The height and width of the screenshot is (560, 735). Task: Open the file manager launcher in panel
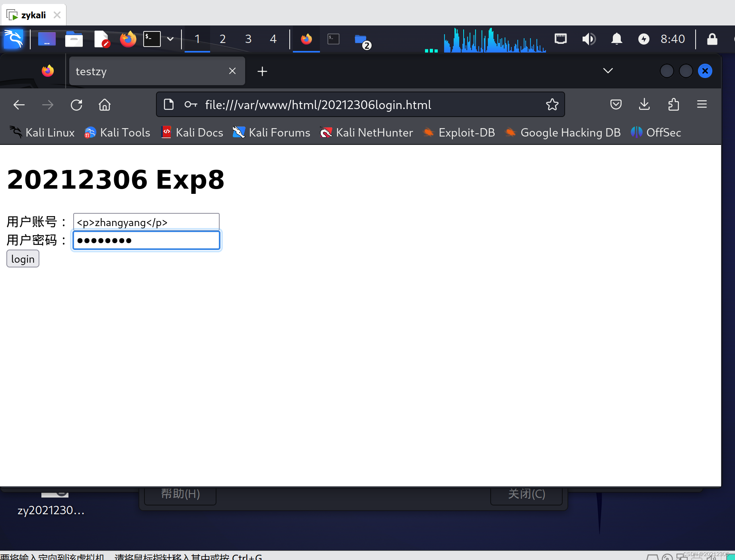[x=74, y=39]
